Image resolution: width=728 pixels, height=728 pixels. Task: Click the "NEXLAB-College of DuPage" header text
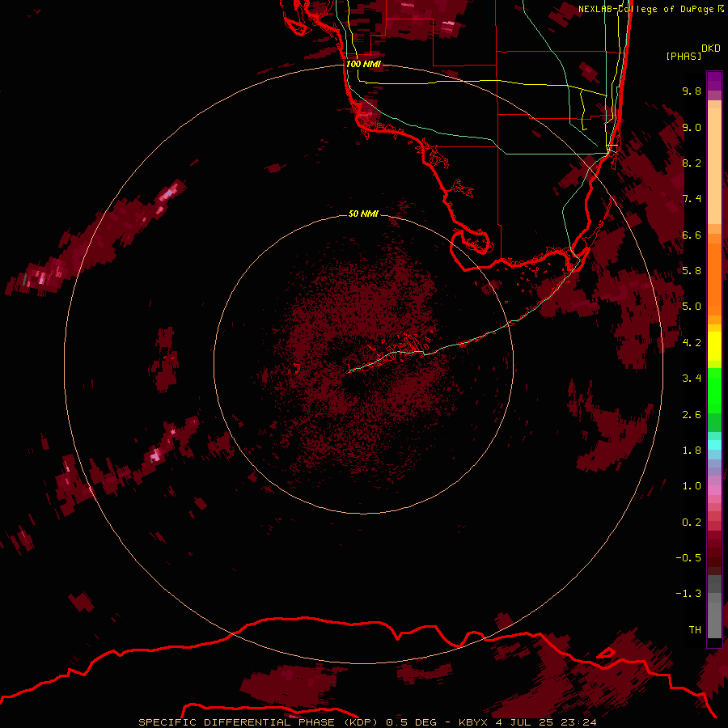tap(645, 9)
